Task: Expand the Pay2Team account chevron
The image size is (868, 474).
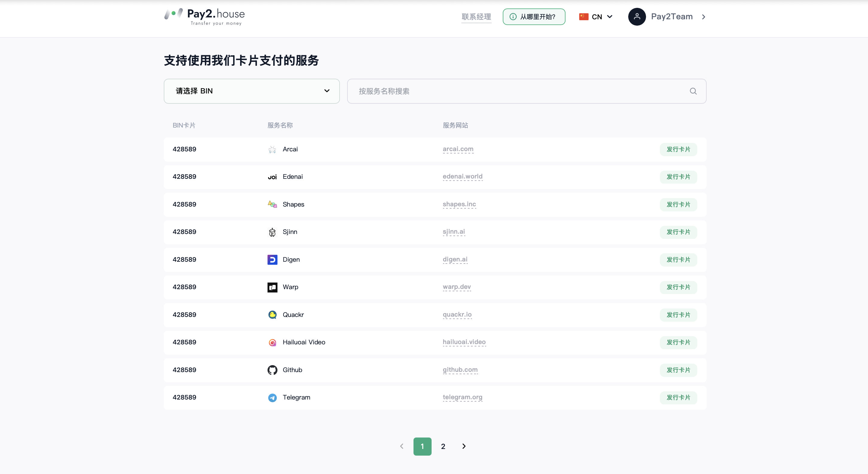Action: coord(704,17)
